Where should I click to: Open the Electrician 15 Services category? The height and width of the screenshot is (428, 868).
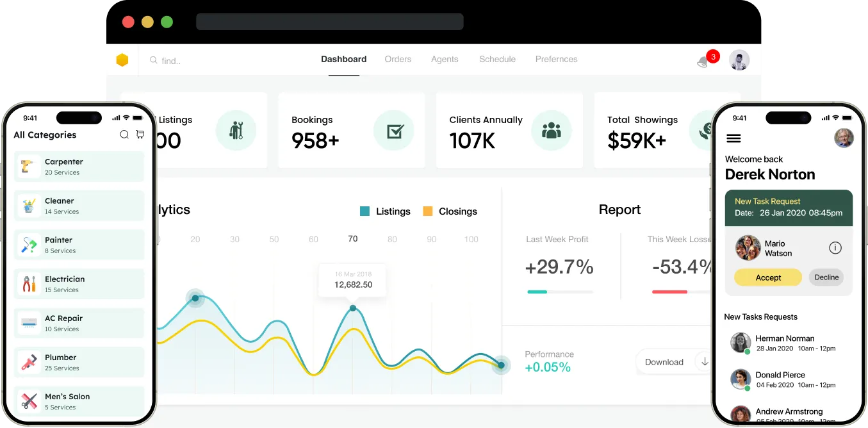[x=79, y=284]
